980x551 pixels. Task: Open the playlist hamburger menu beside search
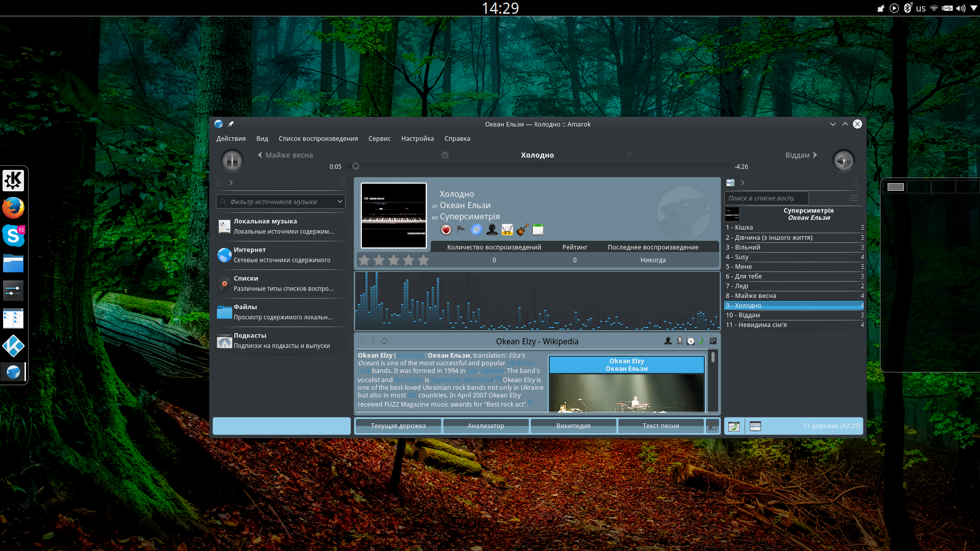coord(854,198)
